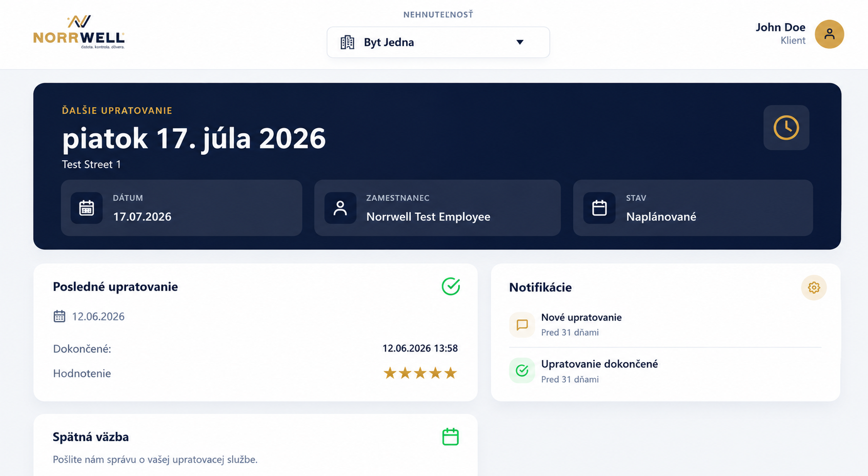Expand the dropdown arrow next to Byt Jedna
This screenshot has width=868, height=476.
[x=520, y=42]
